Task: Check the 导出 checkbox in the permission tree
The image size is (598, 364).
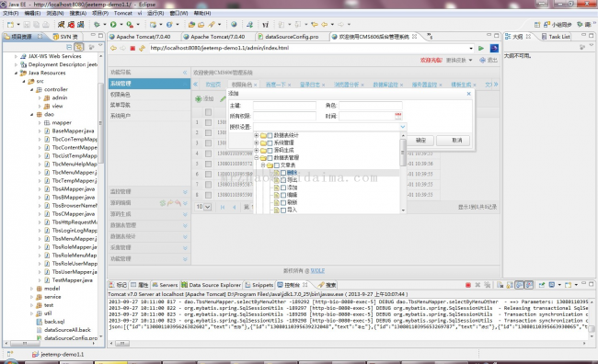Action: [283, 180]
